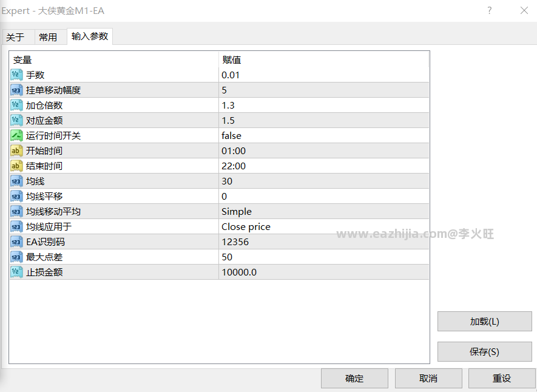Image resolution: width=537 pixels, height=392 pixels.
Task: Click the double-type icon beside 加仓倍数
Action: coord(16,105)
